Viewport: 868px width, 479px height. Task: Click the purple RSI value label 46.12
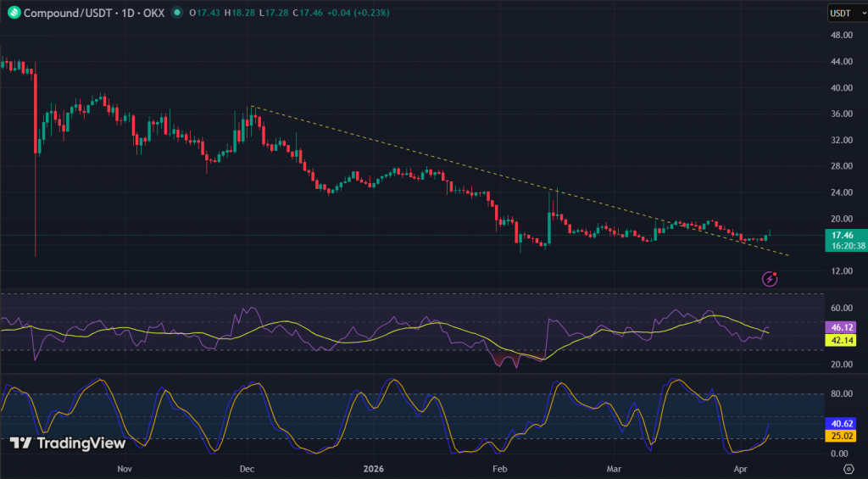pyautogui.click(x=841, y=326)
